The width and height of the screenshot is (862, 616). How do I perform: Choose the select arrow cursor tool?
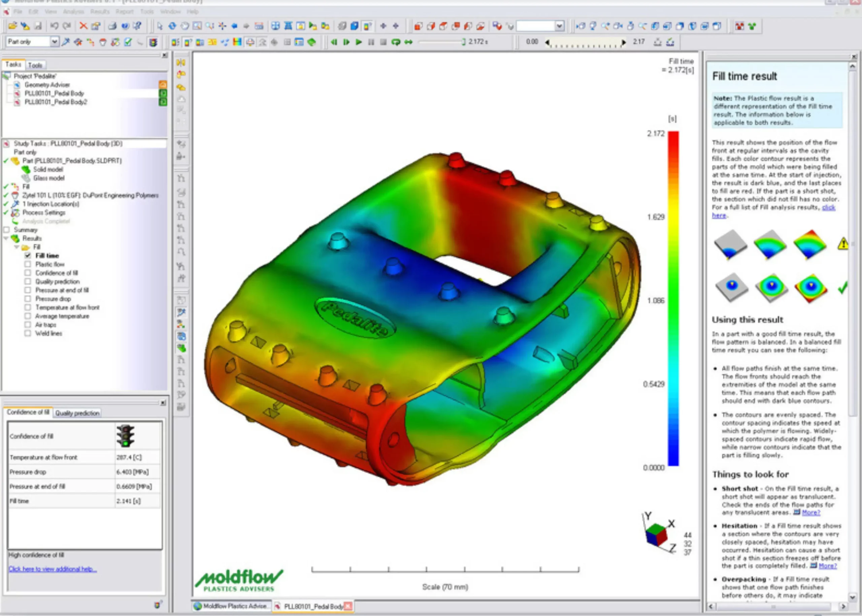(160, 26)
